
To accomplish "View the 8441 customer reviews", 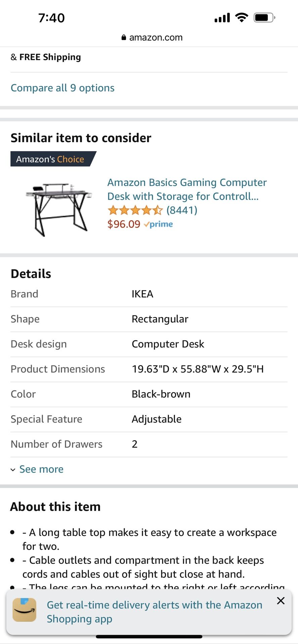I will point(182,210).
